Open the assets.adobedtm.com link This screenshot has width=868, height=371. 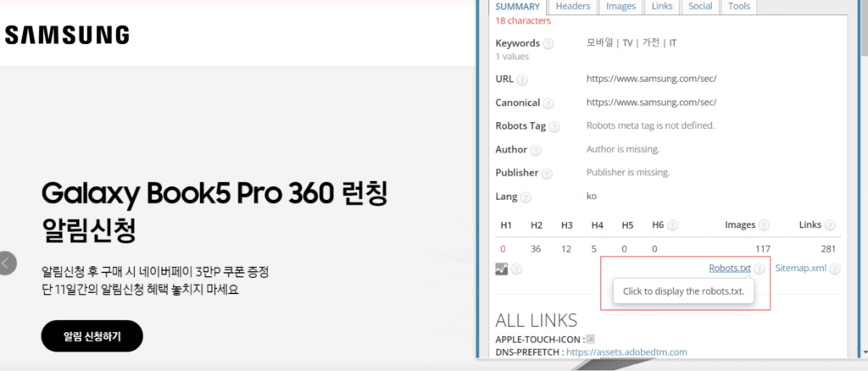point(626,352)
